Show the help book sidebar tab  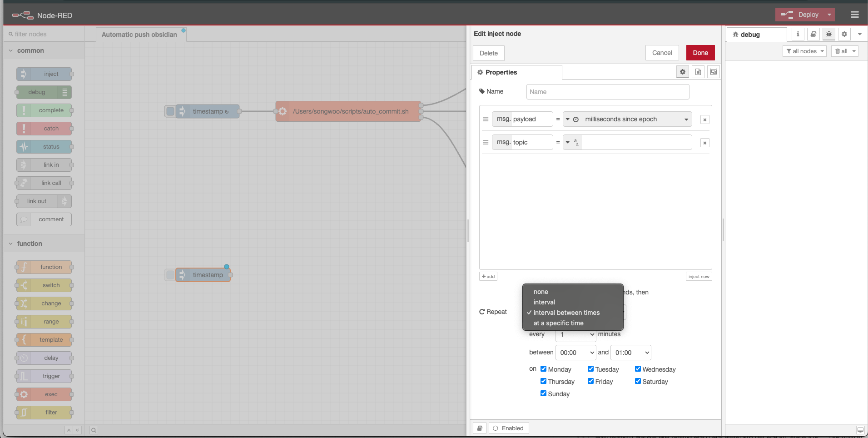(813, 34)
